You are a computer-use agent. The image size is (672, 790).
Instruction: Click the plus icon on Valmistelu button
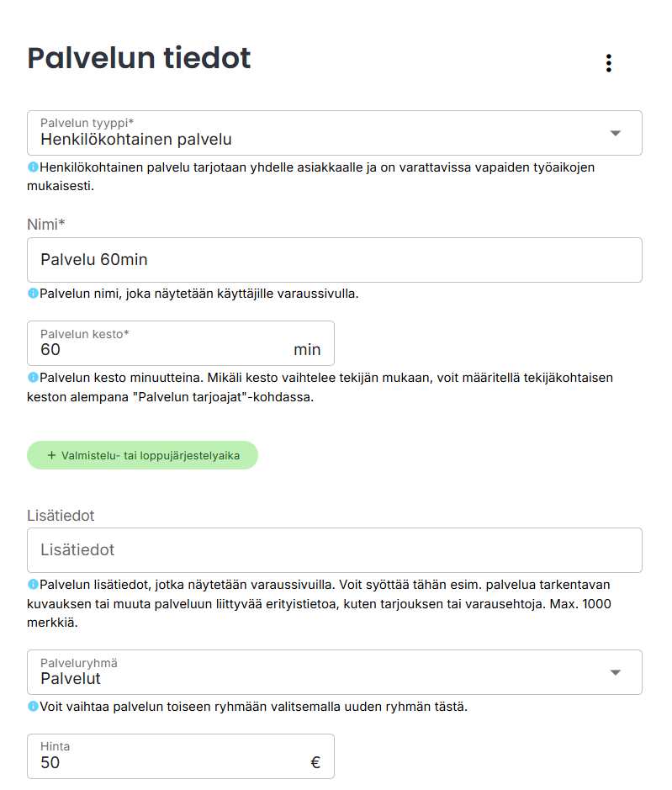pyautogui.click(x=52, y=455)
